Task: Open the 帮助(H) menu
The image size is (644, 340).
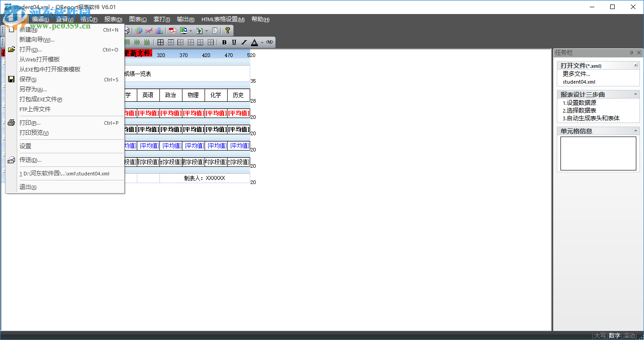Action: 261,19
